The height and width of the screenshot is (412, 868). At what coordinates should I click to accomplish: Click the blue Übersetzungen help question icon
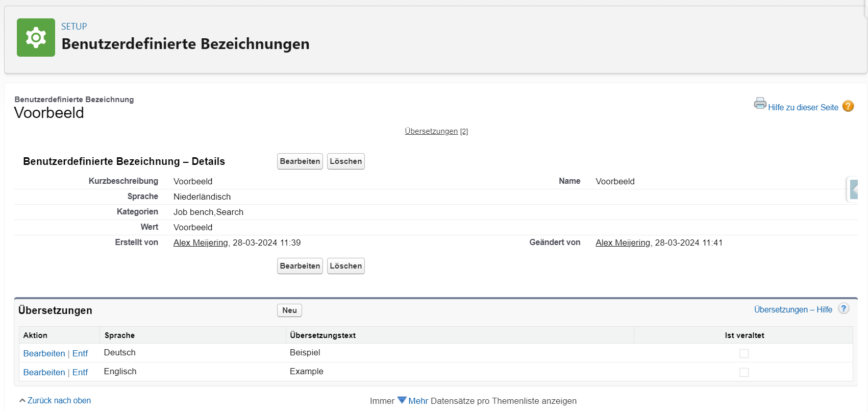[x=844, y=309]
